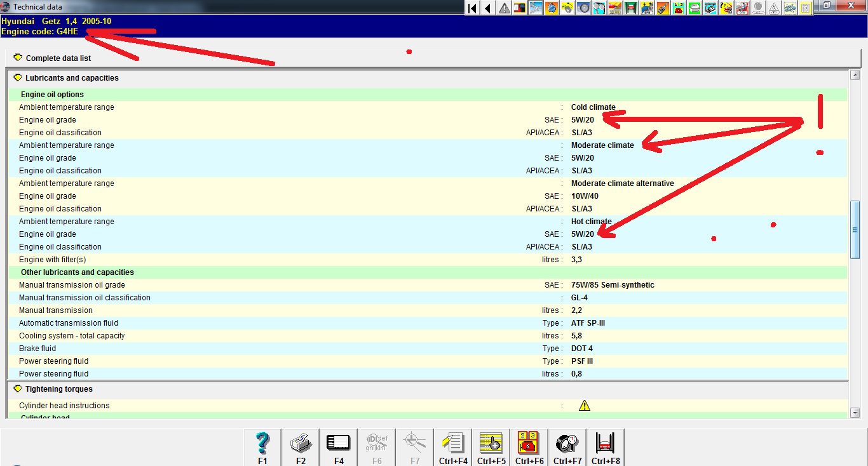Select the 'Brake fluid' row label
Screen dimensions: 868x466
point(37,349)
